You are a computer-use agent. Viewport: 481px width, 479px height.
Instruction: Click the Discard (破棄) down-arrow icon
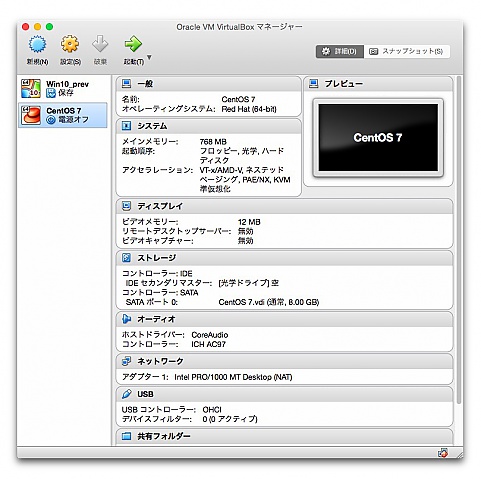100,44
